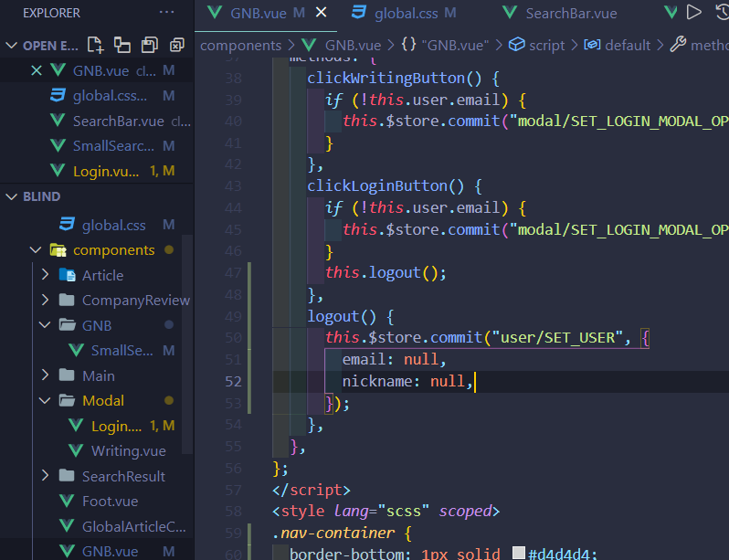The width and height of the screenshot is (729, 560).
Task: Click logout() method definition
Action: 342,316
